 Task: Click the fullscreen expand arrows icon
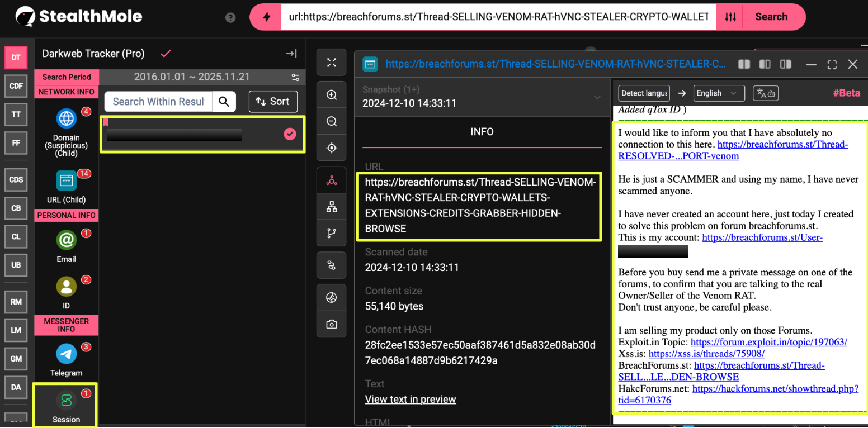click(332, 63)
